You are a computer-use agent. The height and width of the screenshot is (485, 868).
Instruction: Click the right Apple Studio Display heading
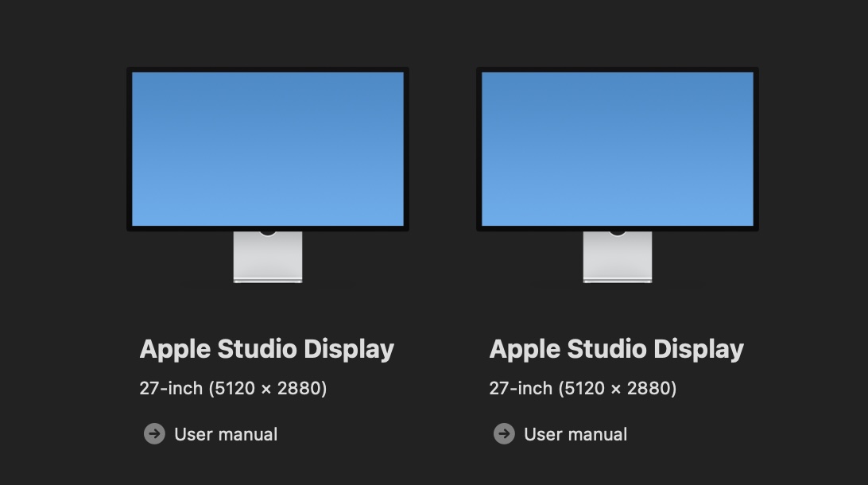[617, 349]
